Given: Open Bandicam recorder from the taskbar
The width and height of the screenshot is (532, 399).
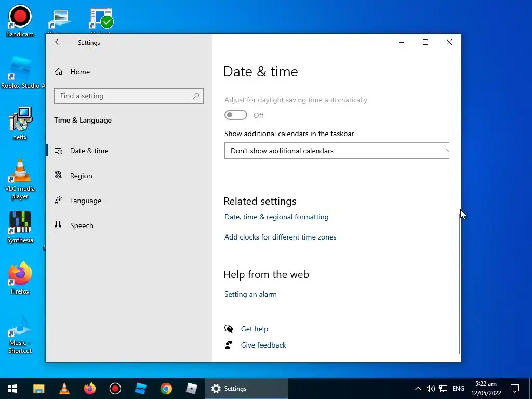Looking at the screenshot, I should (x=115, y=389).
